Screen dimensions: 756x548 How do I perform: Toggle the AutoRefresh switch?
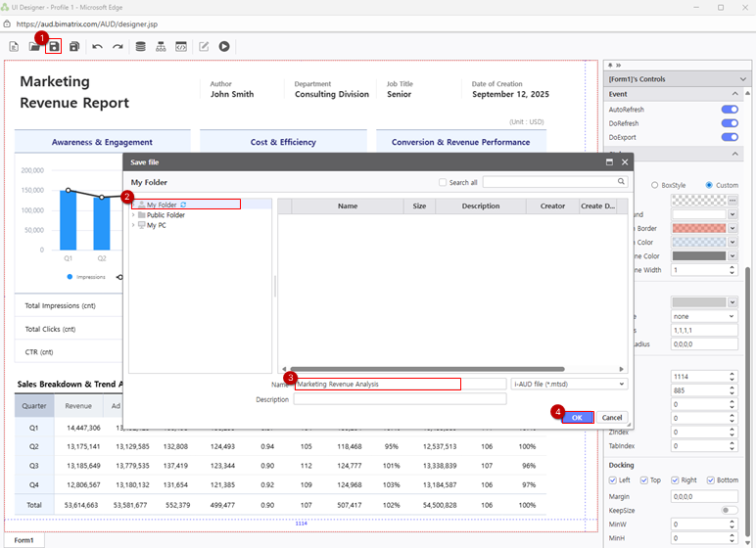click(x=729, y=110)
